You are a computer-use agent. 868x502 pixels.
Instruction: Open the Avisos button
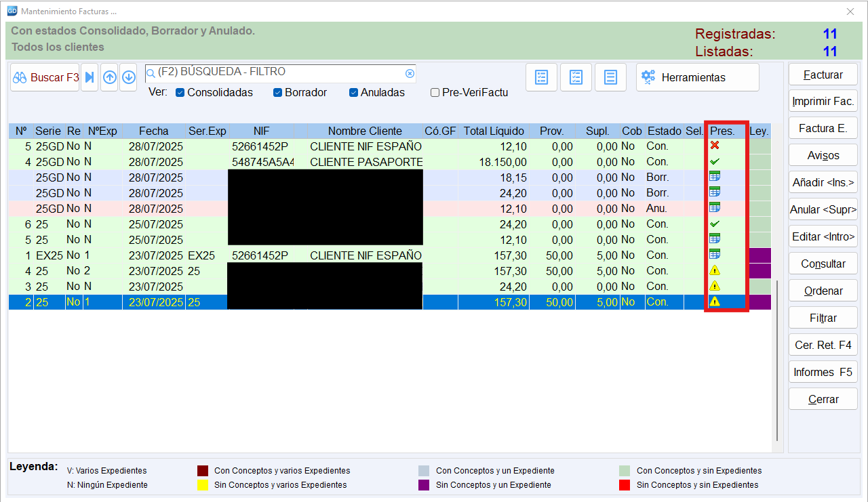823,156
